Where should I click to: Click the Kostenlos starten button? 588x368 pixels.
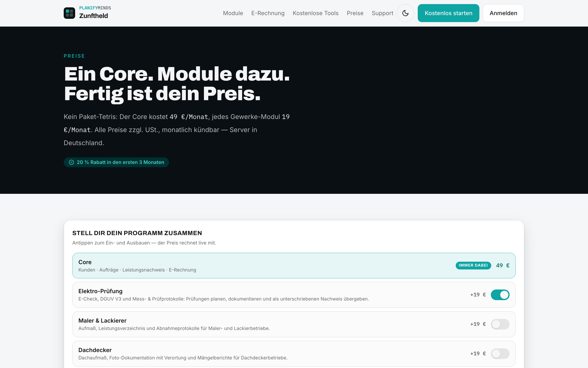point(448,13)
